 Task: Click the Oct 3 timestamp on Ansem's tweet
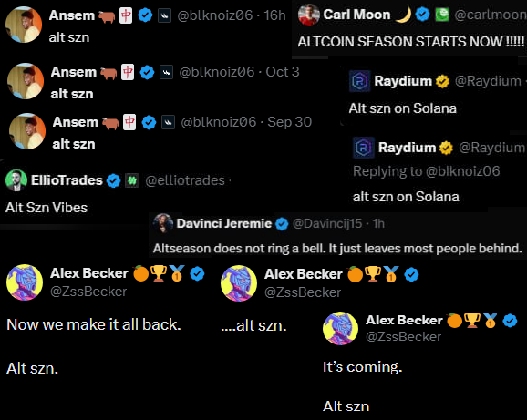click(x=283, y=72)
